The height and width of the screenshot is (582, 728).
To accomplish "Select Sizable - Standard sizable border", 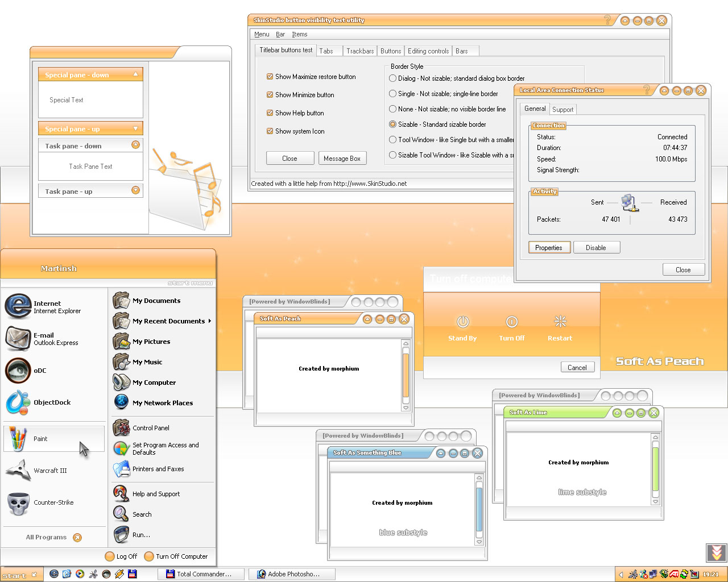I will coord(392,124).
